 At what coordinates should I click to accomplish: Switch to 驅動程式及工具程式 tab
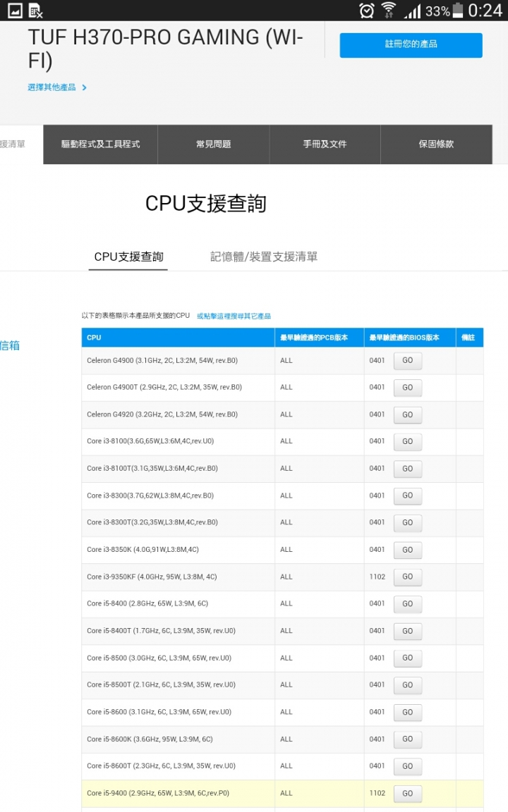click(101, 144)
